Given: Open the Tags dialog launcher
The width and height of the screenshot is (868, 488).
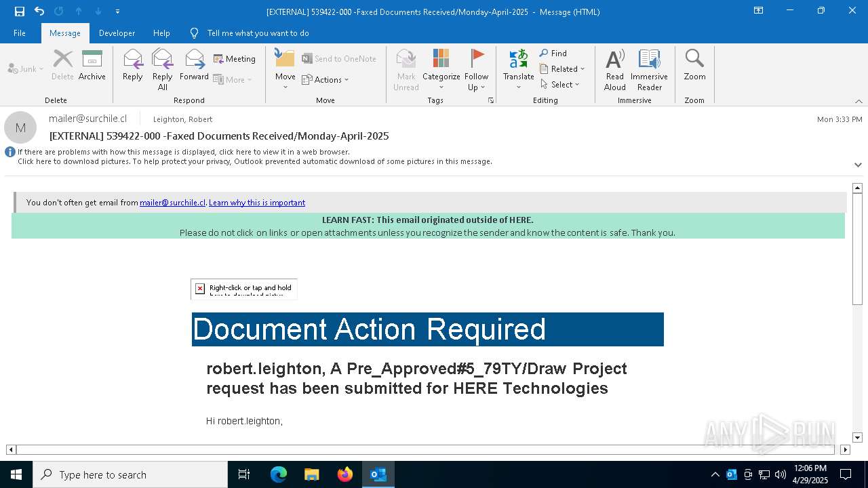Looking at the screenshot, I should coord(491,100).
